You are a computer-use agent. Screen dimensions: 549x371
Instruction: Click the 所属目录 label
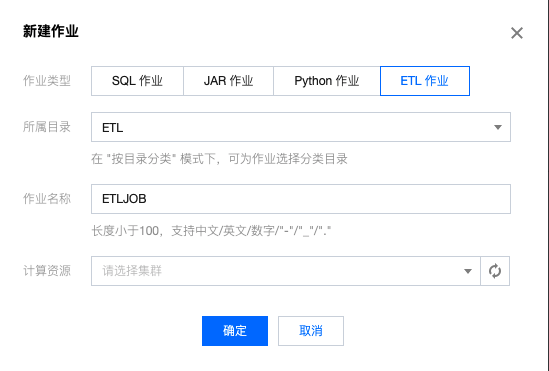(47, 127)
